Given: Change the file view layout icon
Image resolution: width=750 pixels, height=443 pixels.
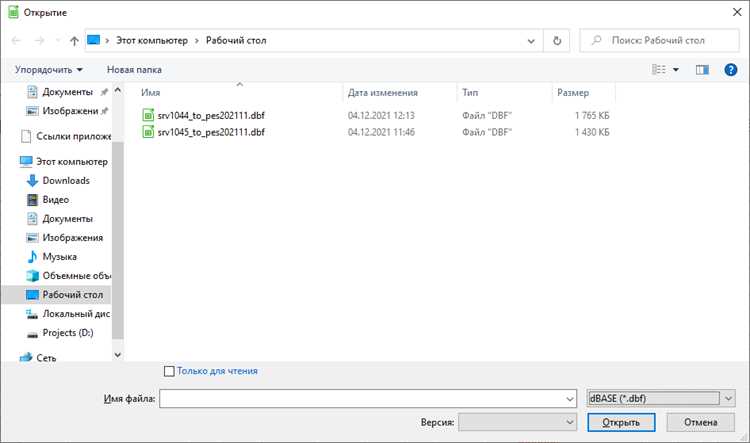Looking at the screenshot, I should tap(659, 70).
